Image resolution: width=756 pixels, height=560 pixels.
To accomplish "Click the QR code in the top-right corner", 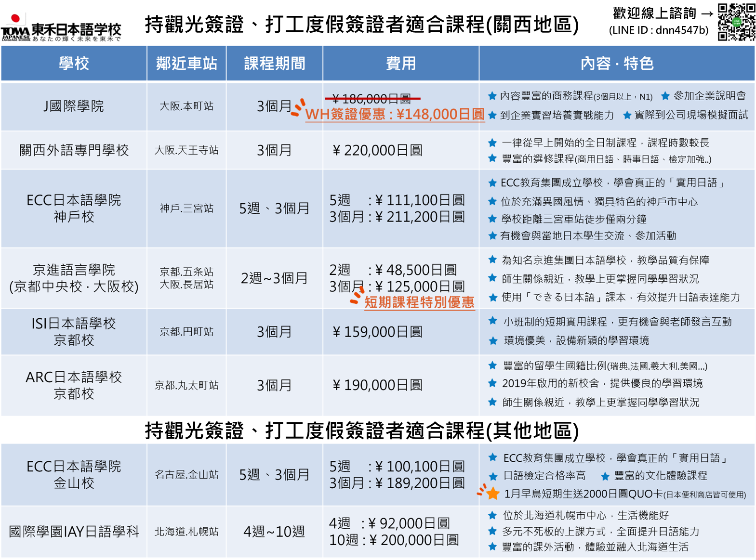I will tap(736, 22).
